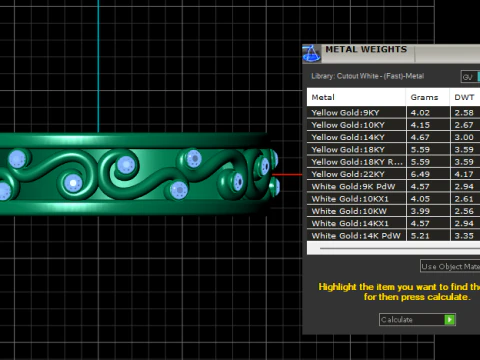The height and width of the screenshot is (360, 480).
Task: Select the Yellow Gold:14KY row
Action: pos(393,137)
